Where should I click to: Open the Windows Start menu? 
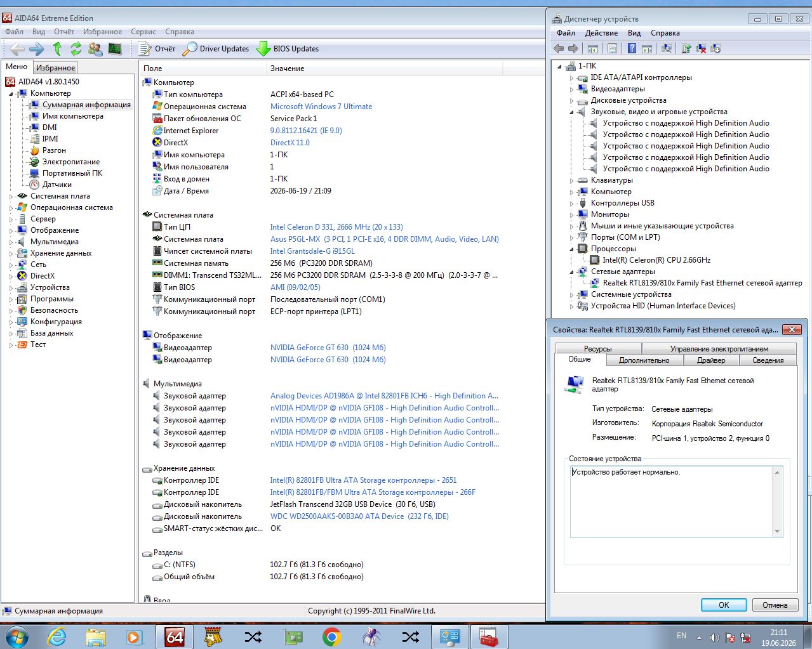(16, 636)
